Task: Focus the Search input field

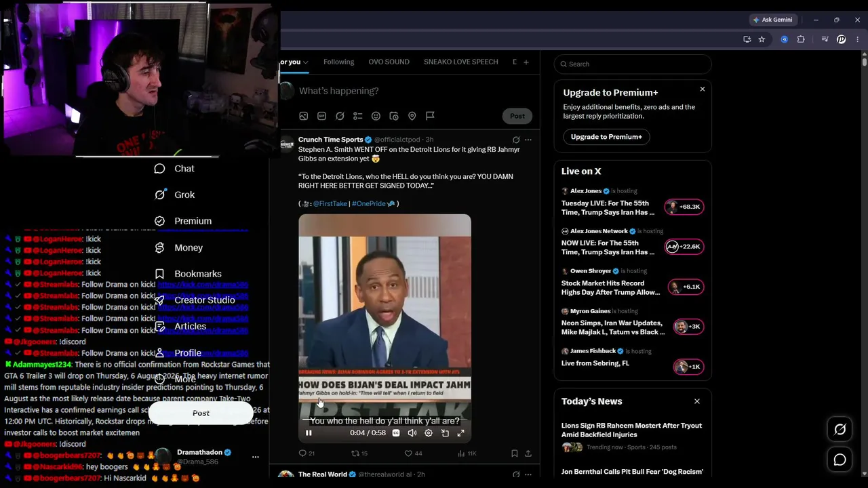Action: pyautogui.click(x=633, y=64)
